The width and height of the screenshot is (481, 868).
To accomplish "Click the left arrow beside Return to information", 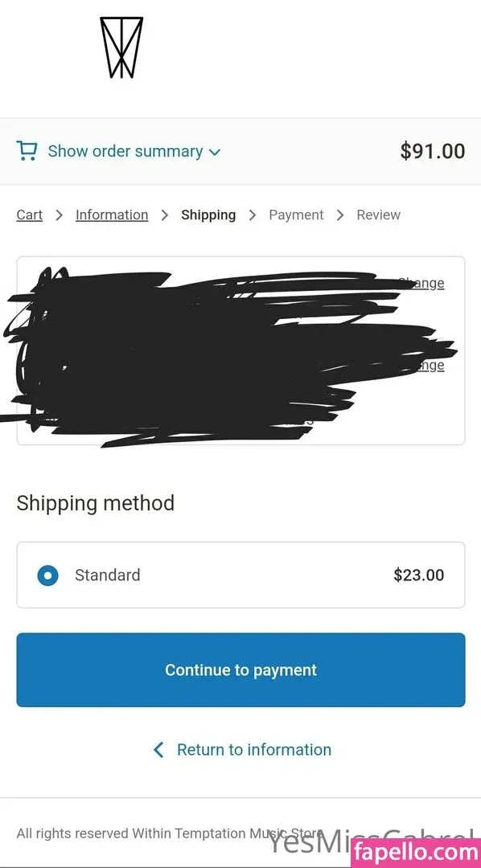I will click(158, 750).
